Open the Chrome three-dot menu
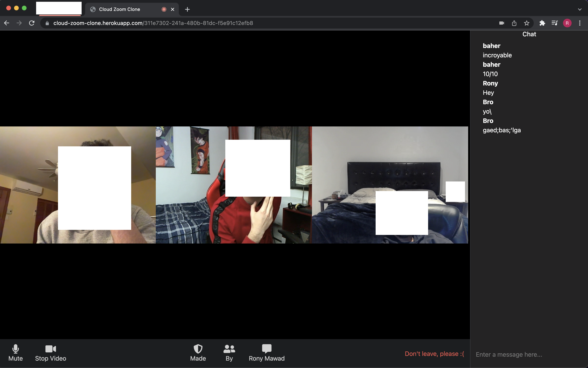 [580, 23]
